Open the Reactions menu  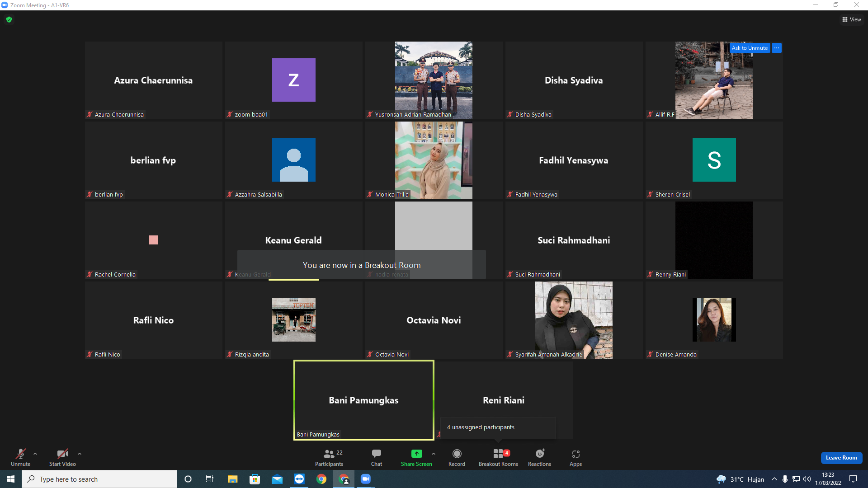(x=539, y=457)
